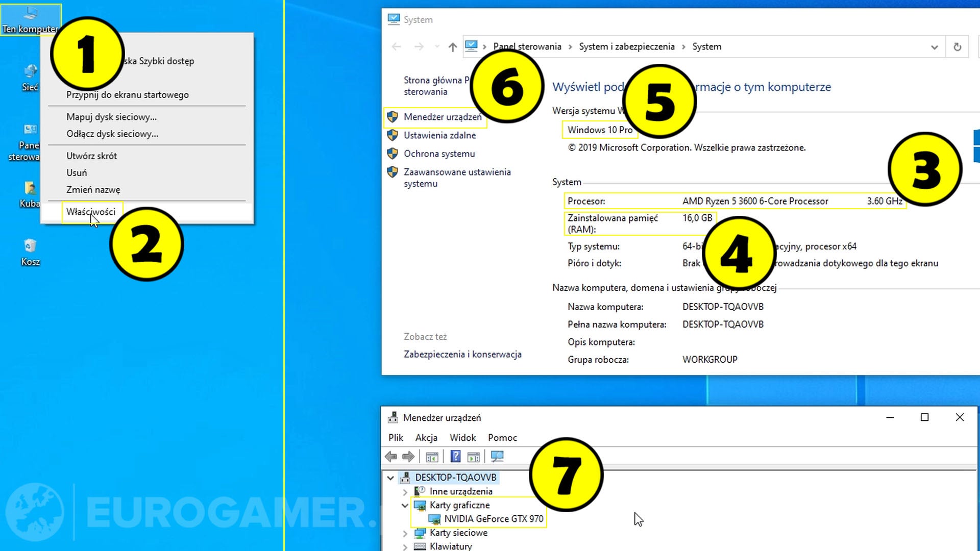The image size is (980, 551).
Task: Select the Panel sterowania desktop icon
Action: pyautogui.click(x=26, y=143)
